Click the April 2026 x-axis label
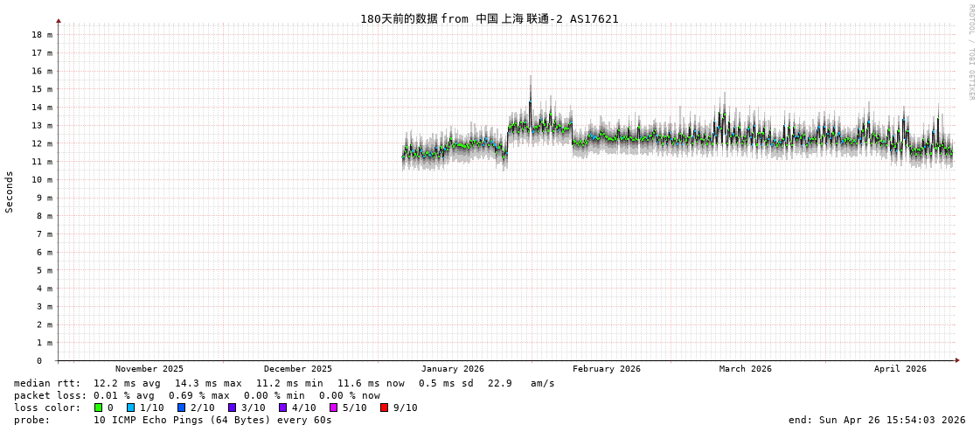The width and height of the screenshot is (980, 432). point(900,369)
